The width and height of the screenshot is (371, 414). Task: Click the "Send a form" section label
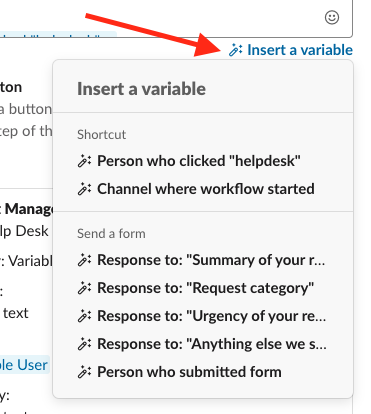coord(111,234)
